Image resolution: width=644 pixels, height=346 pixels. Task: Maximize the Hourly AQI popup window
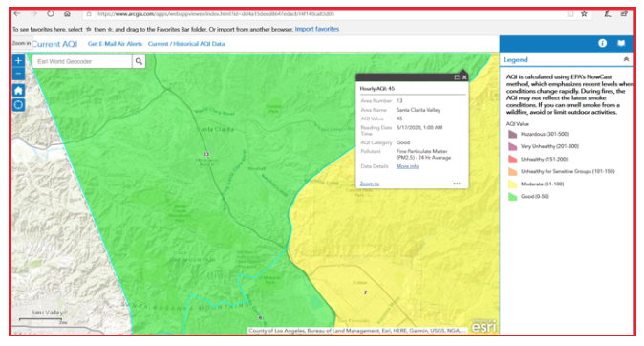457,77
